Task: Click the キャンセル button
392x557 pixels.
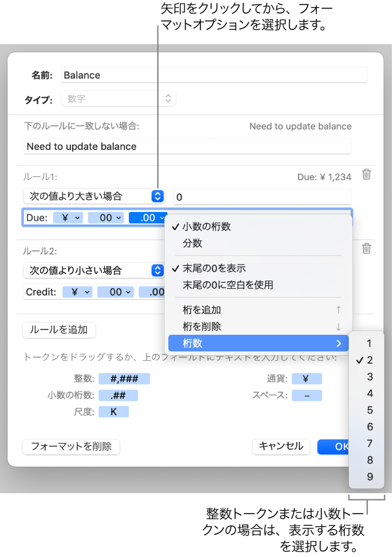Action: coord(281,446)
